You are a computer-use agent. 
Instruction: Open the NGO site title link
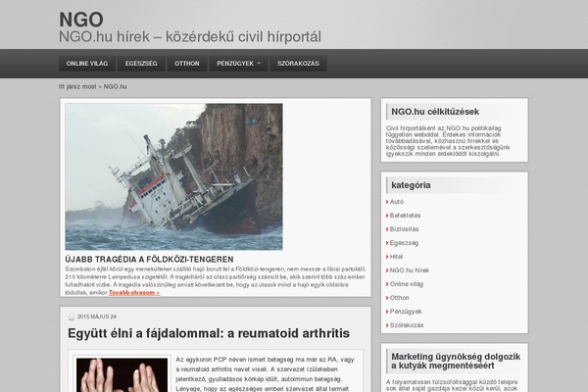coord(81,20)
